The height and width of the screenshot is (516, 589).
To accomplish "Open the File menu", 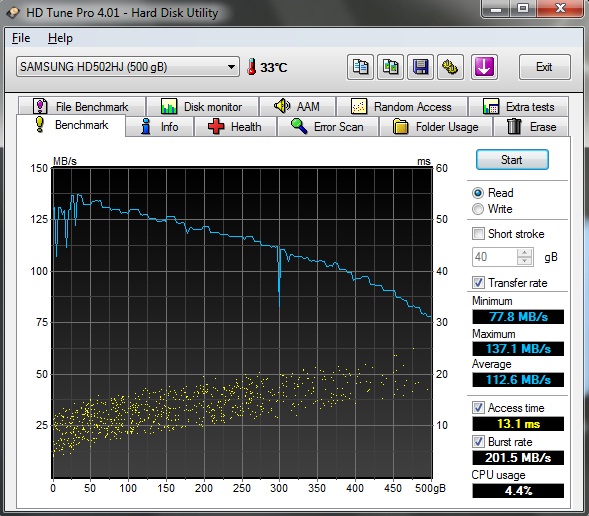I will click(21, 38).
